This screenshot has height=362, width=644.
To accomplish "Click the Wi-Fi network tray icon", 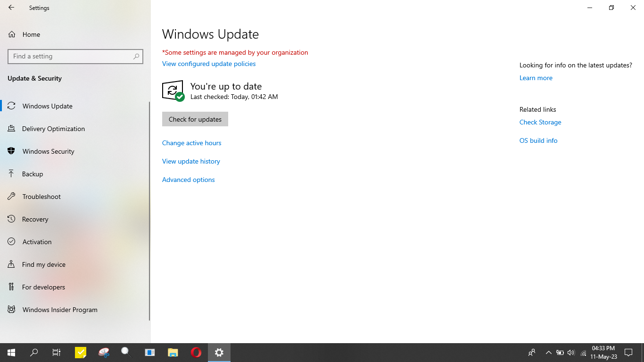I will click(x=584, y=353).
